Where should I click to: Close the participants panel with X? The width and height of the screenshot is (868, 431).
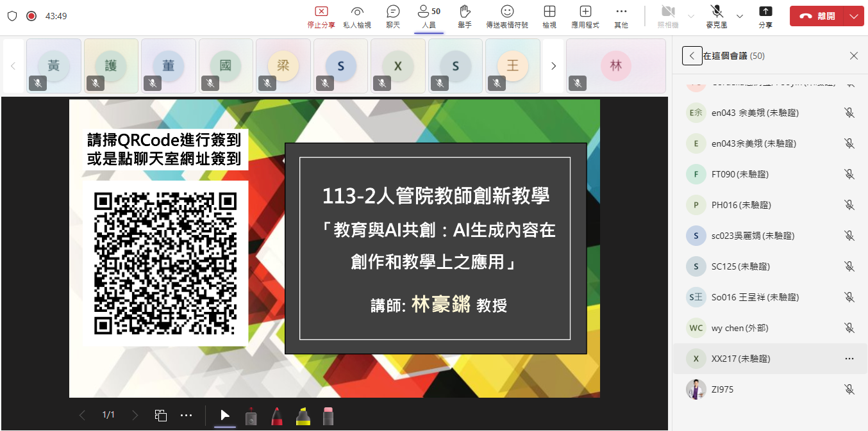pos(854,56)
